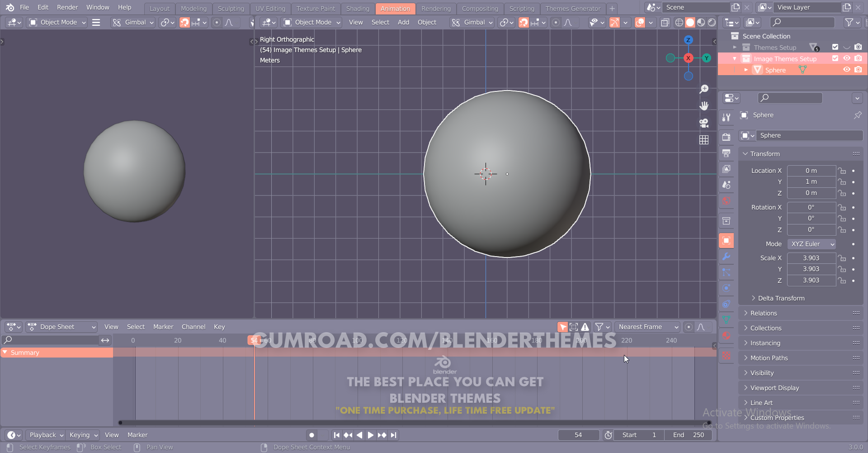
Task: Switch to the Scripting workspace tab
Action: point(522,9)
